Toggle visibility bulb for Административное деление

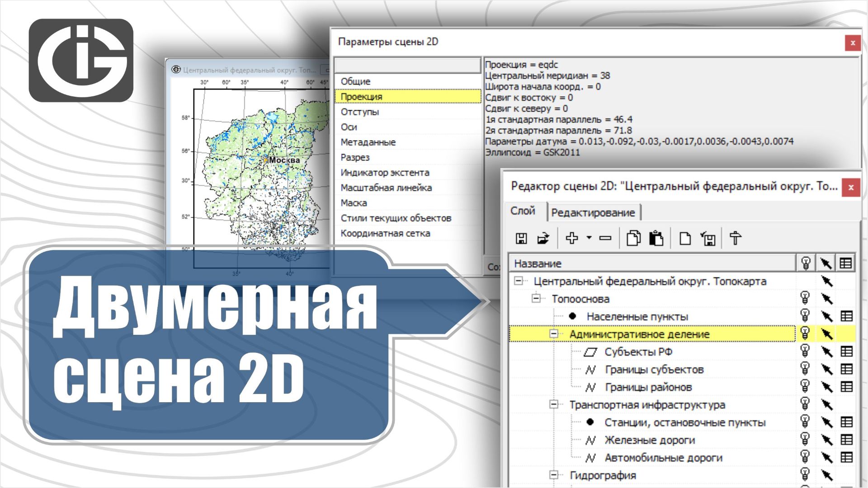click(x=805, y=333)
